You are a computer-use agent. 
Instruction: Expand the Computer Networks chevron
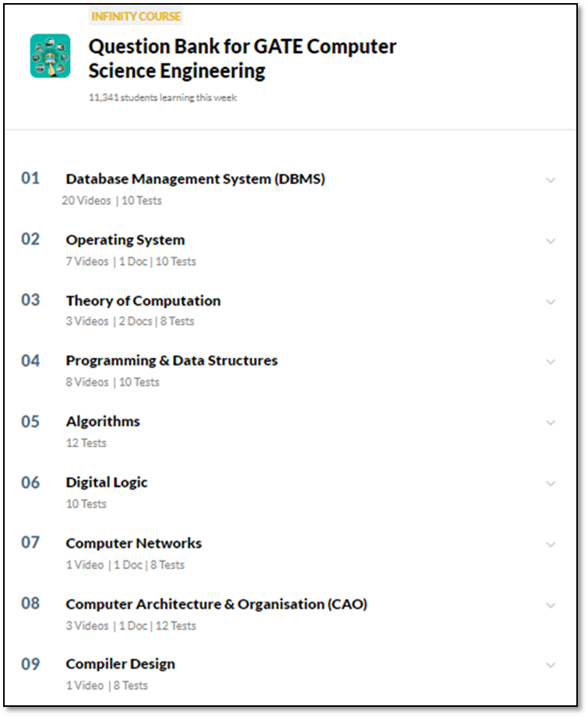pyautogui.click(x=551, y=544)
